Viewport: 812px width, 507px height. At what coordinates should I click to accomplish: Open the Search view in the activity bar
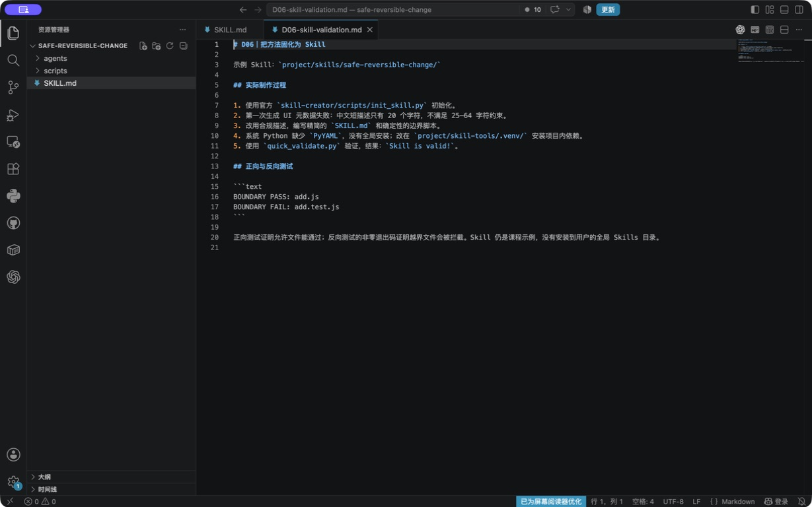(13, 60)
